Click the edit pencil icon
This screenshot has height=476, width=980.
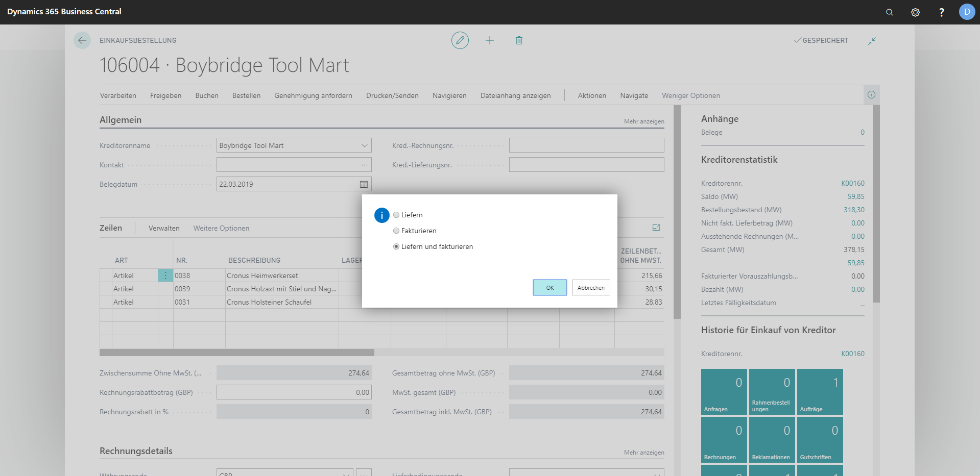coord(460,40)
